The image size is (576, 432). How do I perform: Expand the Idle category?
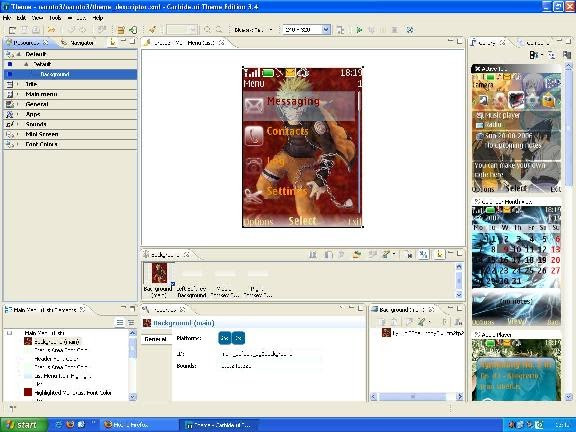(17, 84)
